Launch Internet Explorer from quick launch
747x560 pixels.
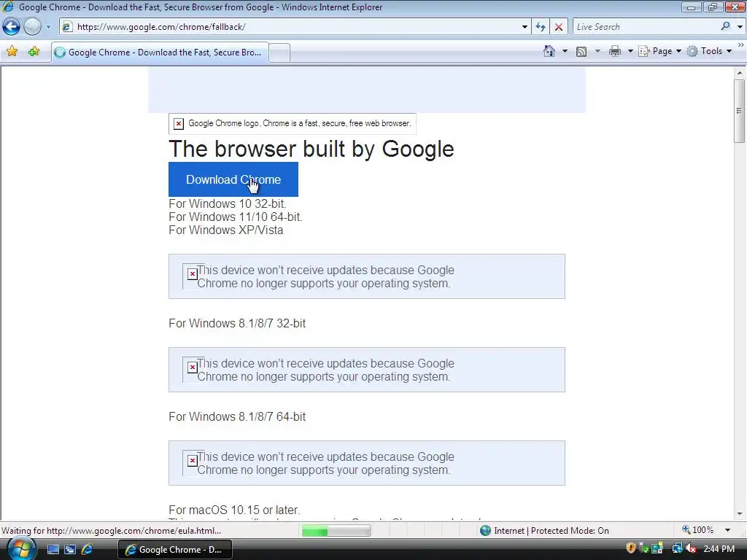[88, 550]
